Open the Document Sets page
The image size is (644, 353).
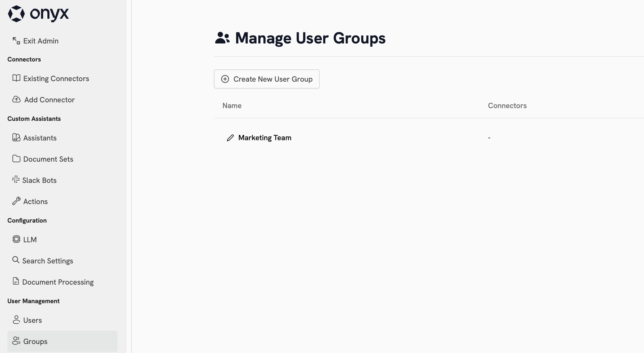click(48, 159)
